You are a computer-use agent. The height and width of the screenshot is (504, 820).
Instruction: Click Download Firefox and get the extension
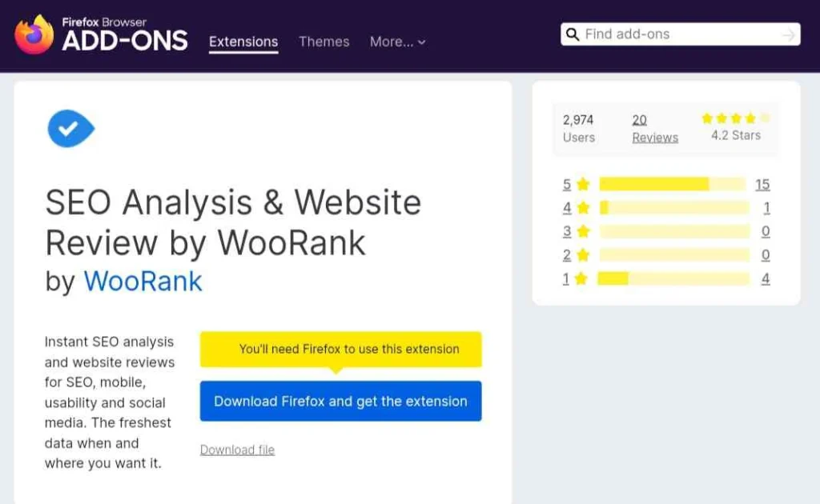coord(340,401)
